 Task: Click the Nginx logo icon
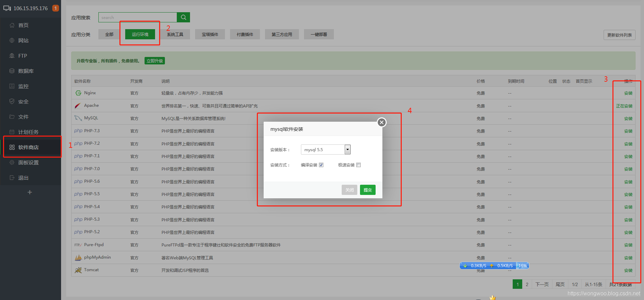[x=78, y=93]
